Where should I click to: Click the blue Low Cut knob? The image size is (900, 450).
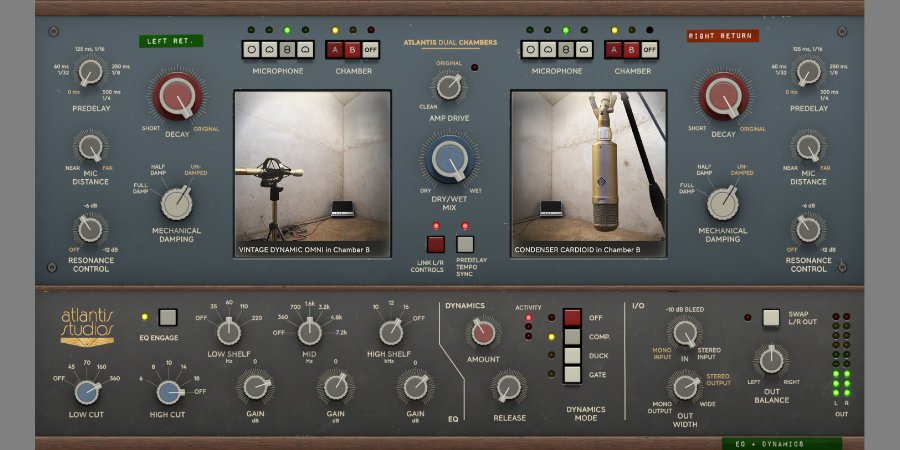click(x=87, y=393)
